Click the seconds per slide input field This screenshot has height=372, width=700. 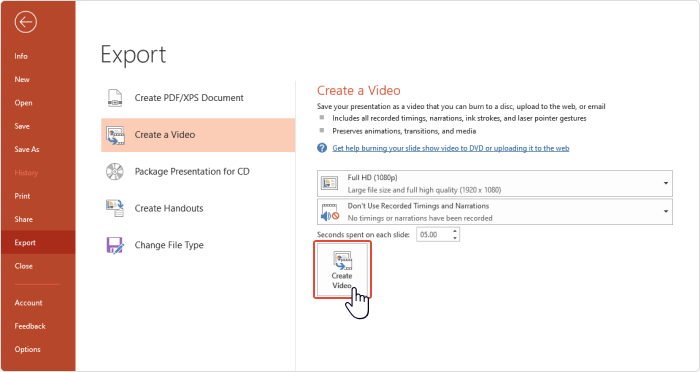click(434, 234)
